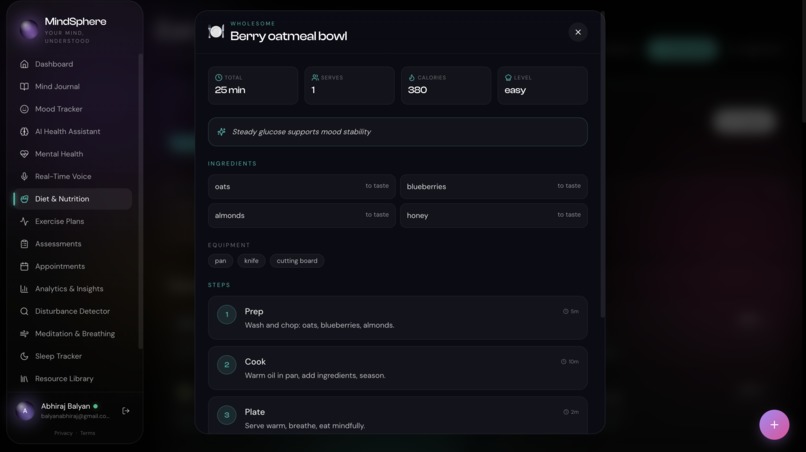The image size is (806, 452).
Task: Click the Steady glucose supports mood stability tip
Action: (x=398, y=132)
